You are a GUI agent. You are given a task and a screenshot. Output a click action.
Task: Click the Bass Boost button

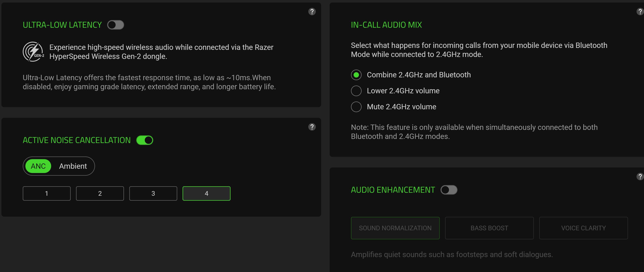(x=489, y=228)
